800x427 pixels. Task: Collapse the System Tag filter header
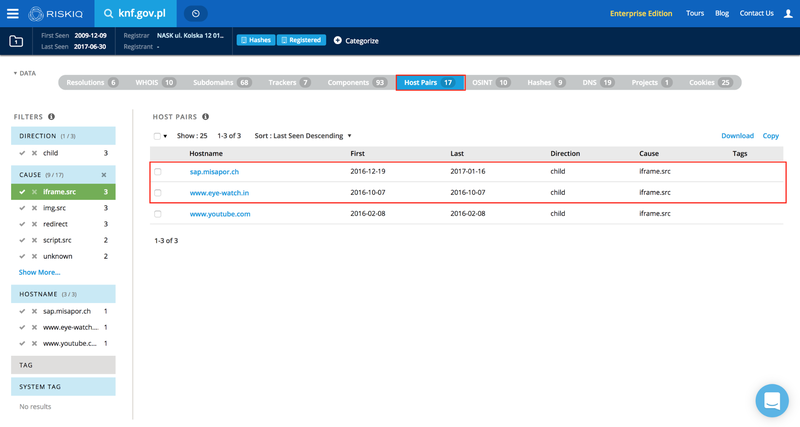click(63, 387)
